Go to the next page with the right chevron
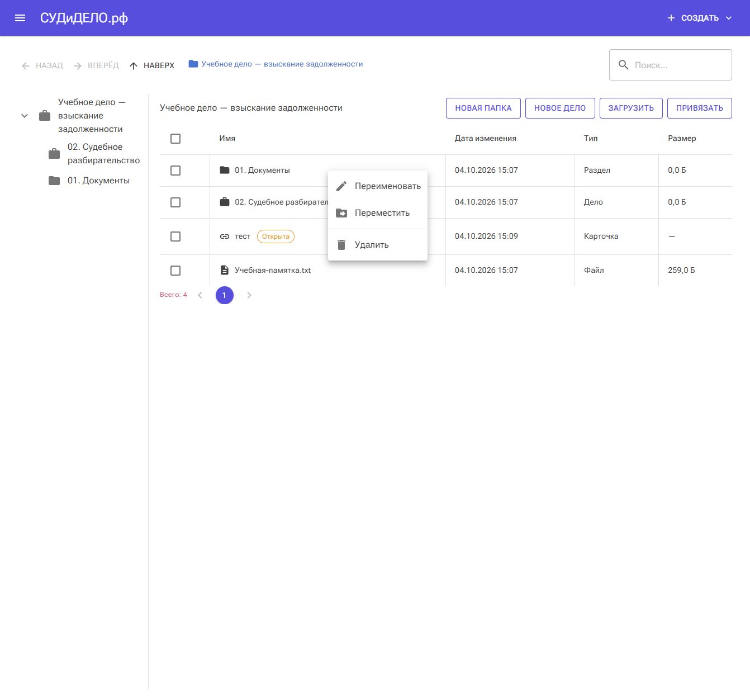Image resolution: width=750 pixels, height=700 pixels. tap(249, 295)
